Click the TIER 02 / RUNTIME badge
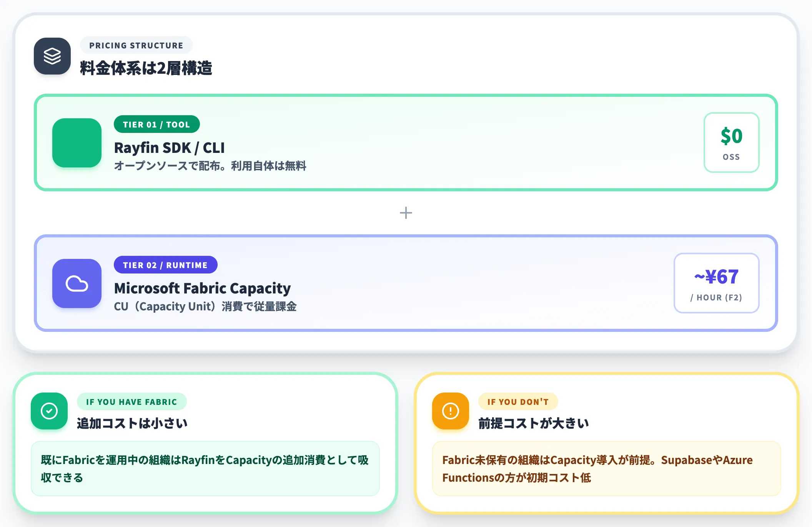Viewport: 812px width, 527px height. [x=165, y=265]
